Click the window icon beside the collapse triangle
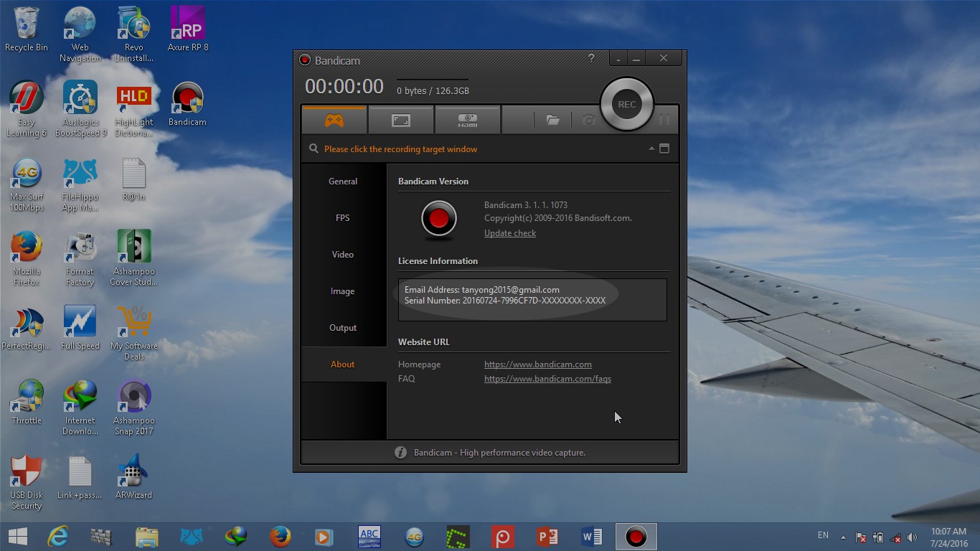 tap(664, 149)
